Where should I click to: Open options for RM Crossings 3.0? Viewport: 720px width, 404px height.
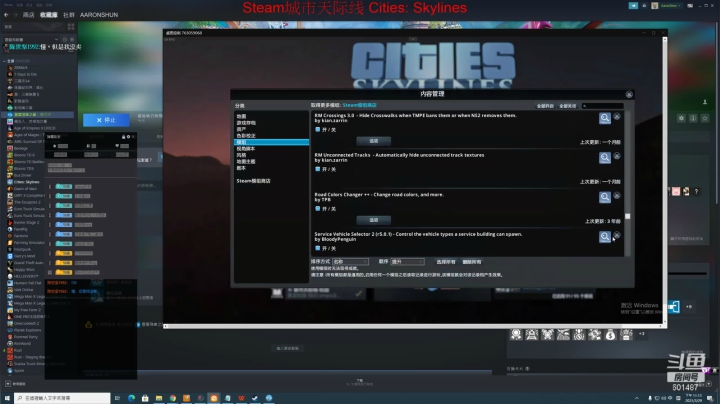[374, 141]
